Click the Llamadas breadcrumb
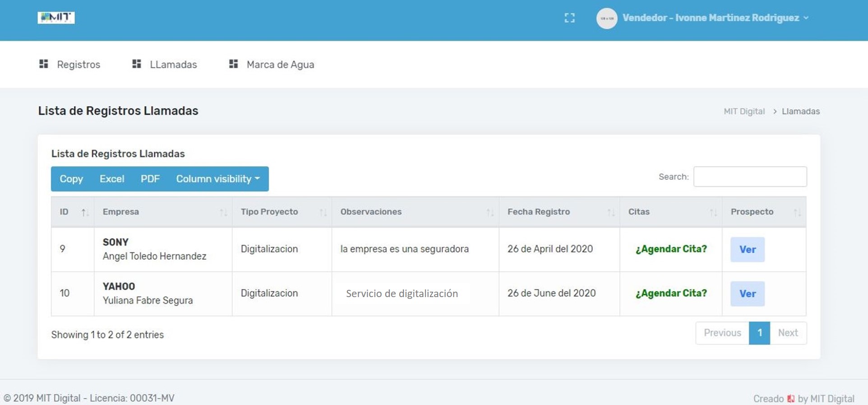The width and height of the screenshot is (868, 405). click(801, 112)
